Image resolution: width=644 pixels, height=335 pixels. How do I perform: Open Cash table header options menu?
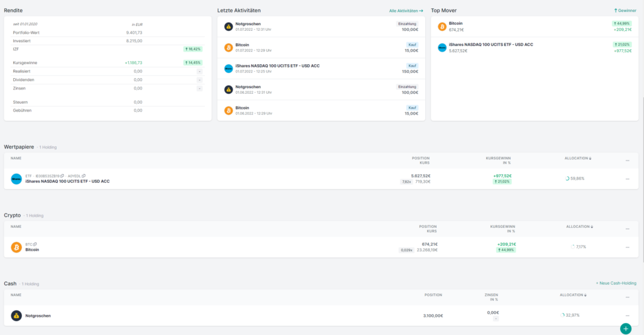coord(627,297)
